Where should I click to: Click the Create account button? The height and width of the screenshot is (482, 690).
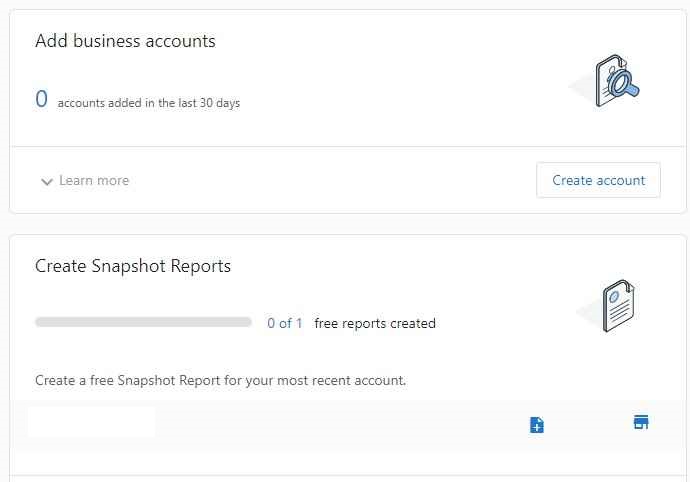pyautogui.click(x=598, y=180)
